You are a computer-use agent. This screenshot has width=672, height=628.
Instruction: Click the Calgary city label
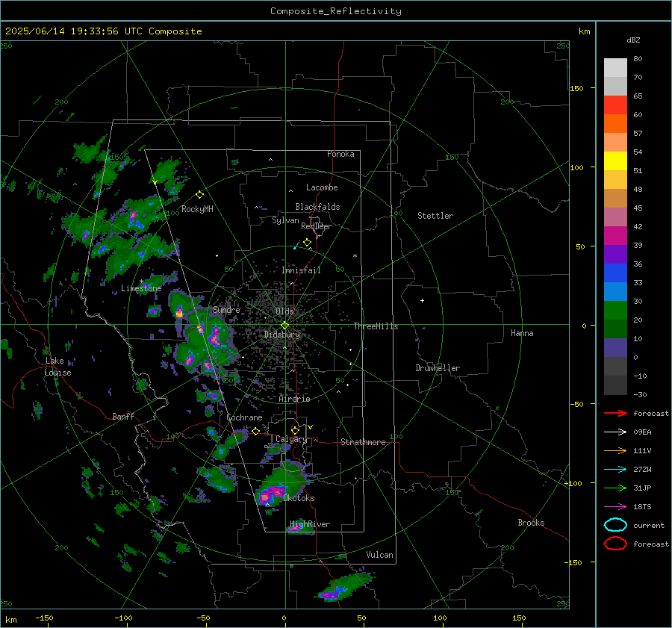(x=291, y=439)
